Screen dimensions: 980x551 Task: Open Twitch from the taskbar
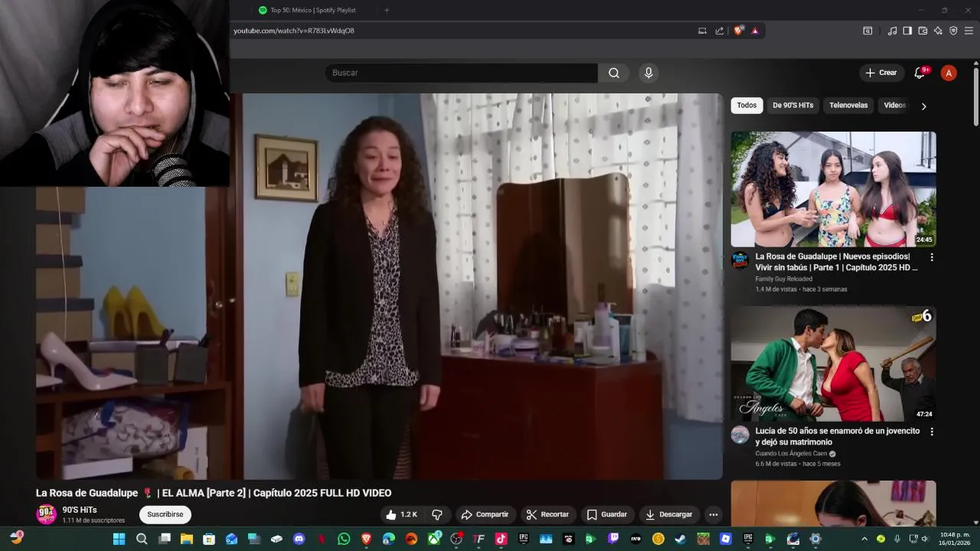613,539
